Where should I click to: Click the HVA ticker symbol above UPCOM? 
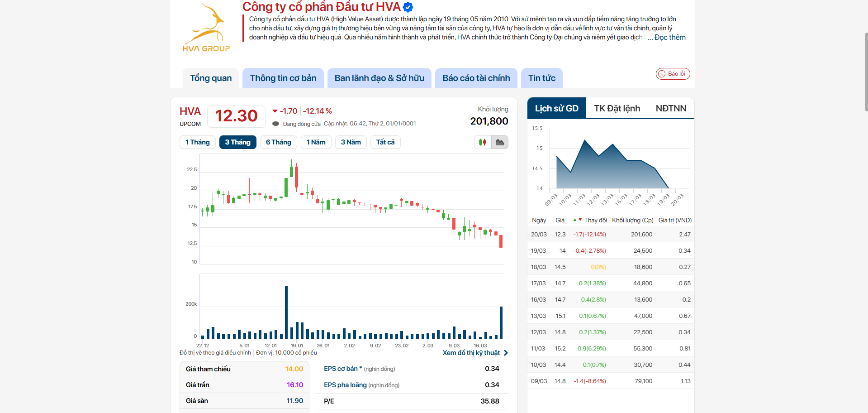coord(190,111)
